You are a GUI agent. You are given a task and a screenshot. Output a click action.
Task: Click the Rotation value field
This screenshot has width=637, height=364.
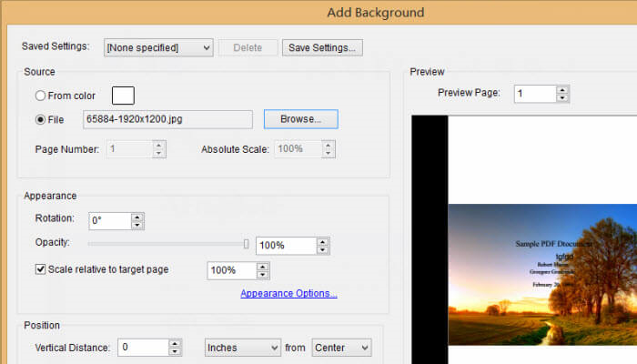tap(109, 220)
